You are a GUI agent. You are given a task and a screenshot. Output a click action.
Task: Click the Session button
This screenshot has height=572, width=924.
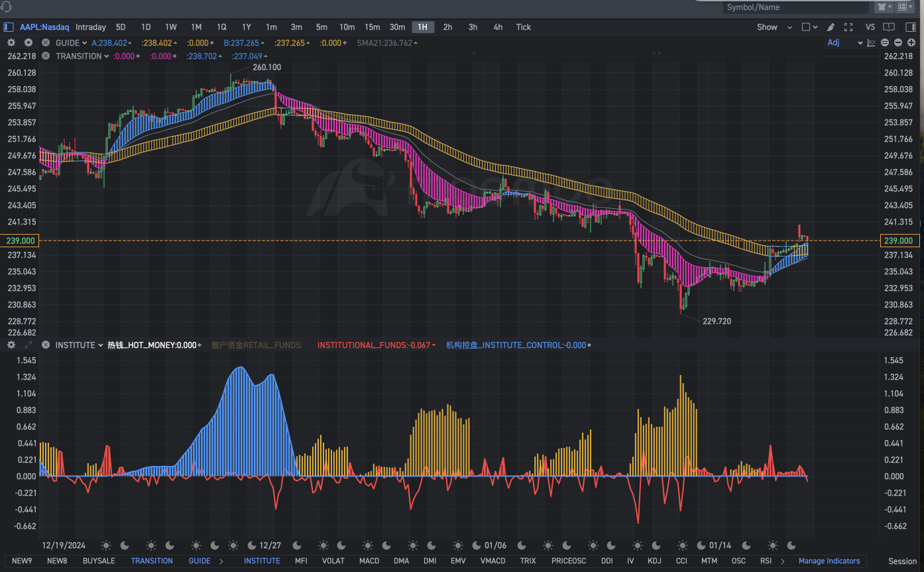click(903, 561)
